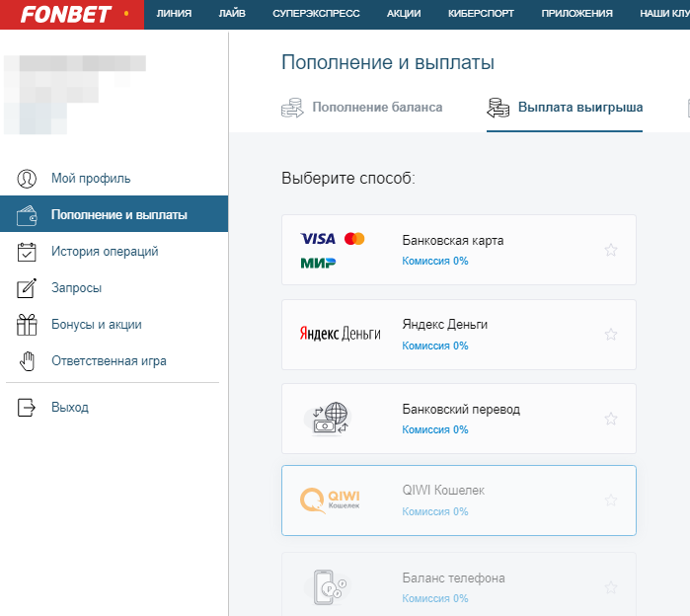Viewport: 690px width, 616px height.
Task: Open the КИБЕРСПОРТ section
Action: (481, 14)
